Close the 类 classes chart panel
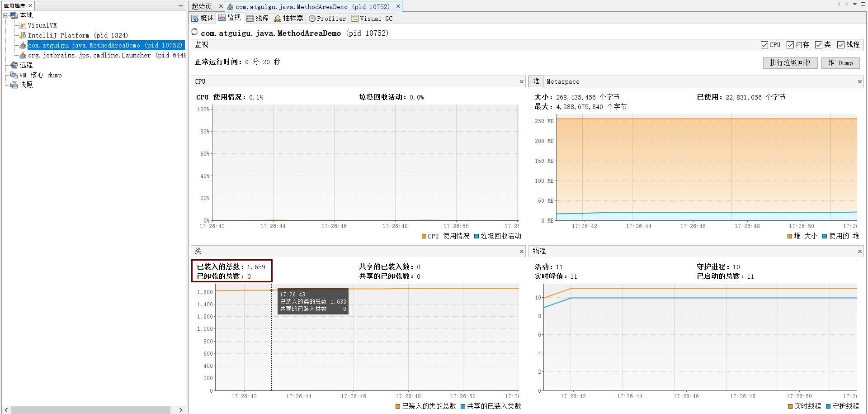The width and height of the screenshot is (868, 414). [521, 252]
